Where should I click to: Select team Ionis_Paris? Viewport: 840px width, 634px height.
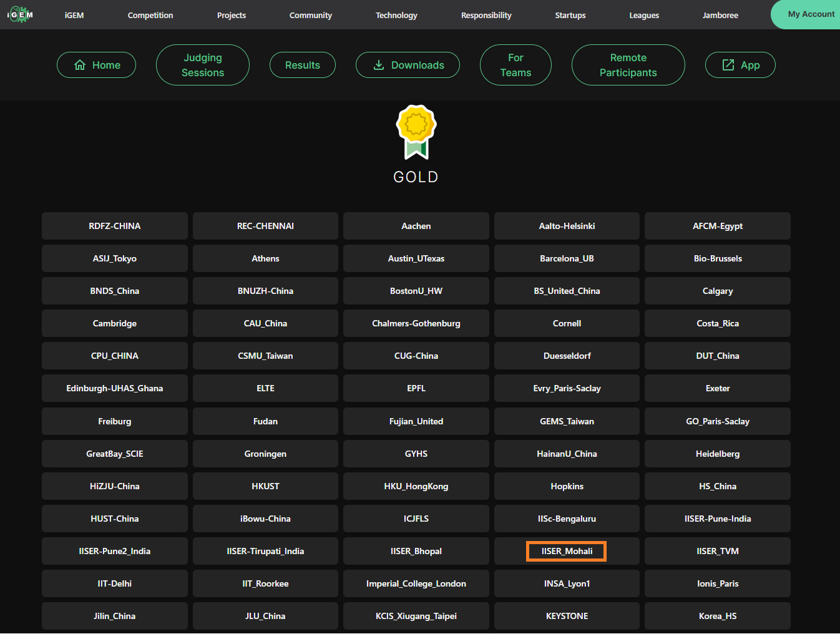coord(718,583)
